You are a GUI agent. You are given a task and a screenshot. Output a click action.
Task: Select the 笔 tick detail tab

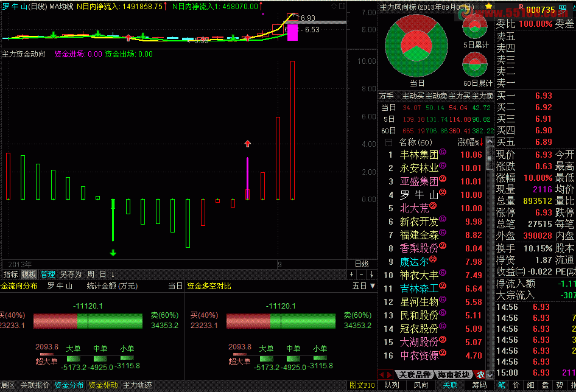[502, 385]
